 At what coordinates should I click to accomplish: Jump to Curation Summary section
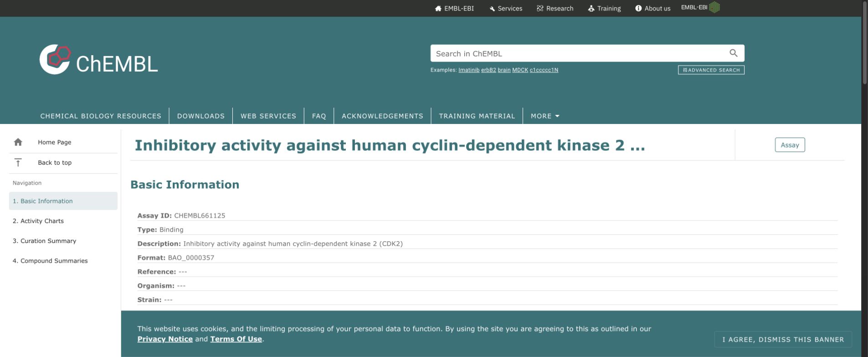coord(63,241)
